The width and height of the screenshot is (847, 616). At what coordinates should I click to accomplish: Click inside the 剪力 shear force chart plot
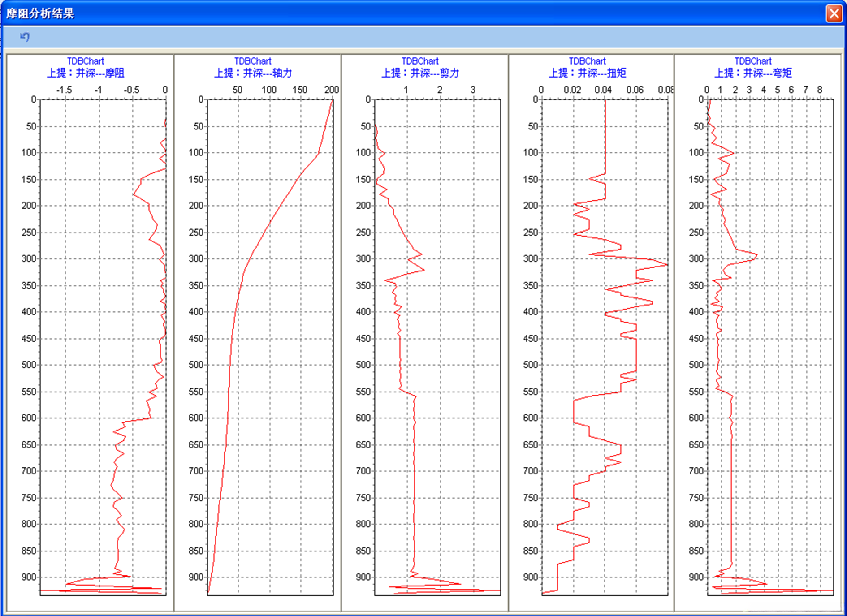437,347
